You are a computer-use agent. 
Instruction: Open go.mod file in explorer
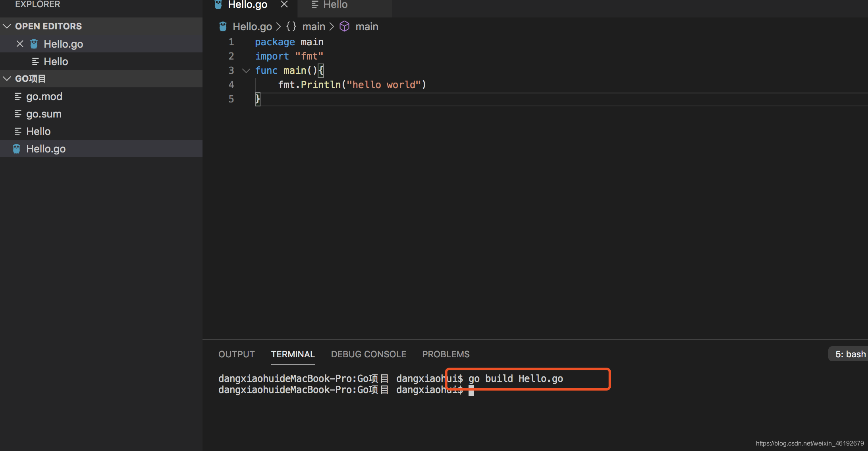(x=101, y=96)
